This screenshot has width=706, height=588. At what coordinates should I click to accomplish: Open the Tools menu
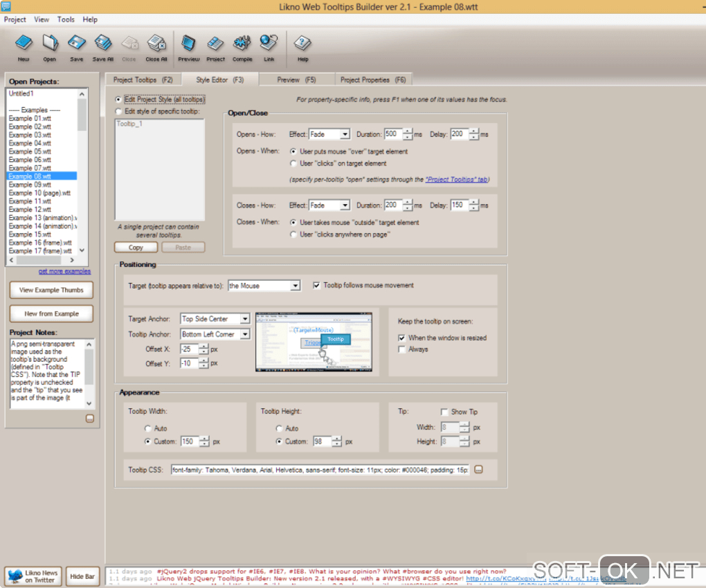(x=66, y=19)
